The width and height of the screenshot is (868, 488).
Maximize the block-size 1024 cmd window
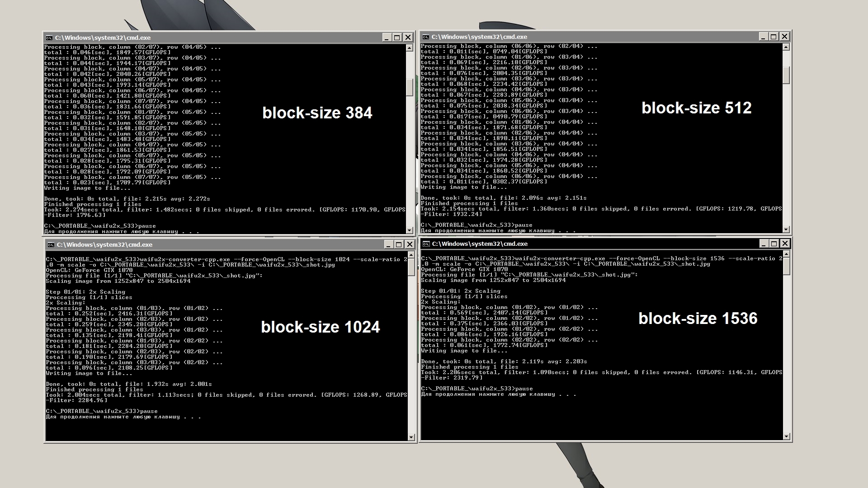click(398, 244)
